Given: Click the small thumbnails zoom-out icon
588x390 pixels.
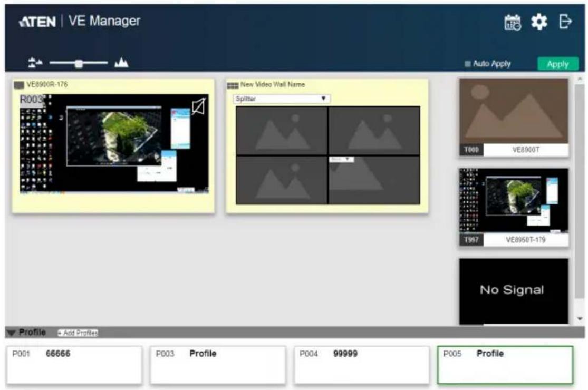Looking at the screenshot, I should point(35,63).
